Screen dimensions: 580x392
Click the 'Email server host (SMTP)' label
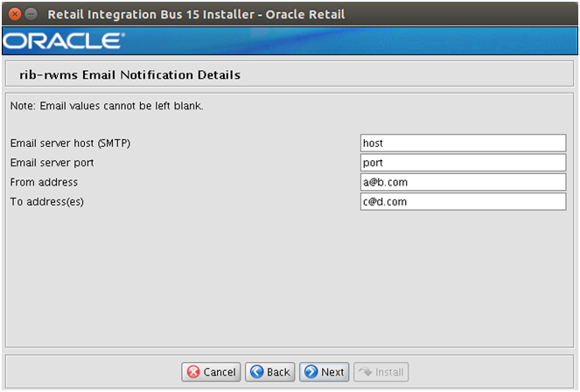(x=70, y=143)
